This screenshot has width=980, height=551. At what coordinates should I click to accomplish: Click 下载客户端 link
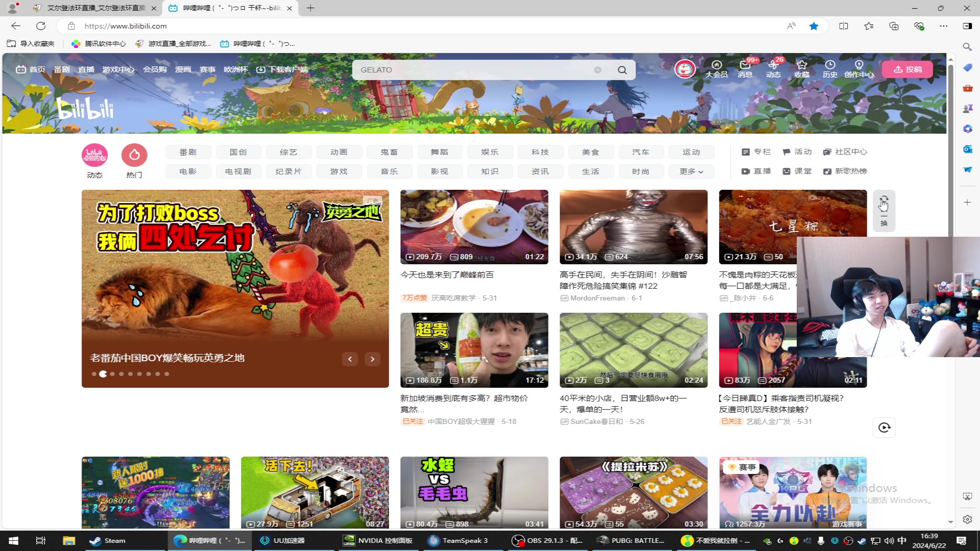282,69
